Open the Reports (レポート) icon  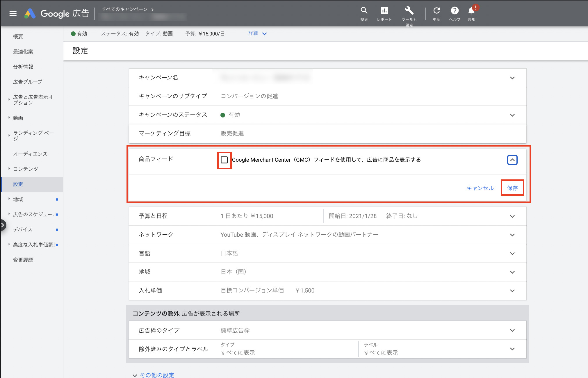tap(384, 11)
